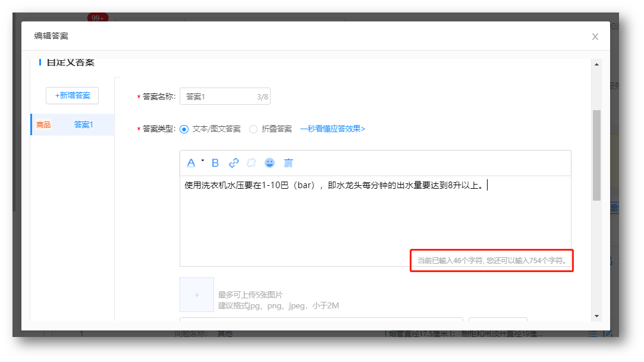This screenshot has width=644, height=362.
Task: Click the edit answer dialog title
Action: click(x=51, y=36)
